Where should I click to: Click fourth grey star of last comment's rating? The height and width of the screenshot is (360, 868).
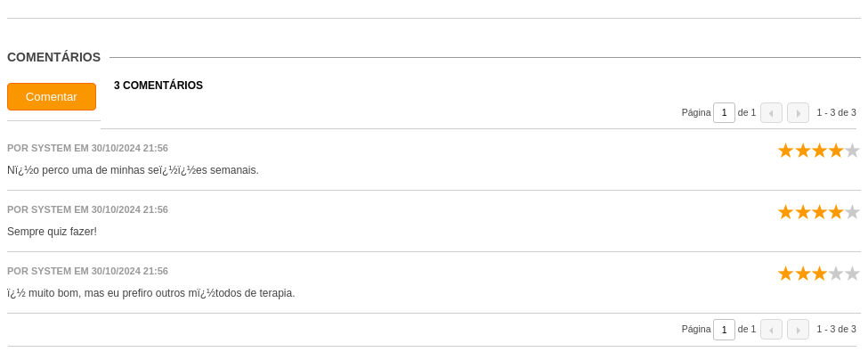coord(835,274)
